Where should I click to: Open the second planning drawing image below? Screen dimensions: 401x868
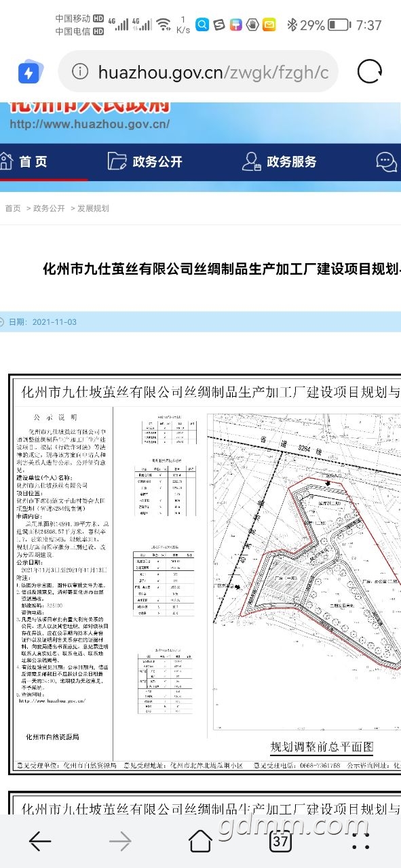click(205, 803)
